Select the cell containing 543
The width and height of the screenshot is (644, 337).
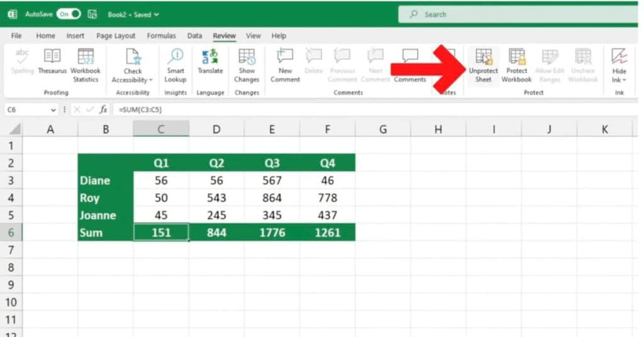click(x=216, y=198)
